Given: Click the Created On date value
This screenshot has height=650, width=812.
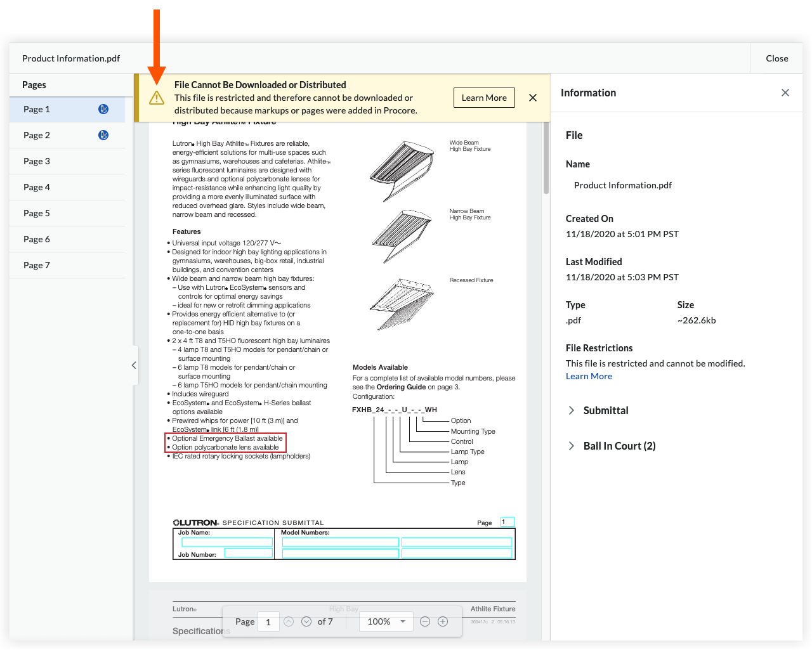Looking at the screenshot, I should tap(622, 234).
